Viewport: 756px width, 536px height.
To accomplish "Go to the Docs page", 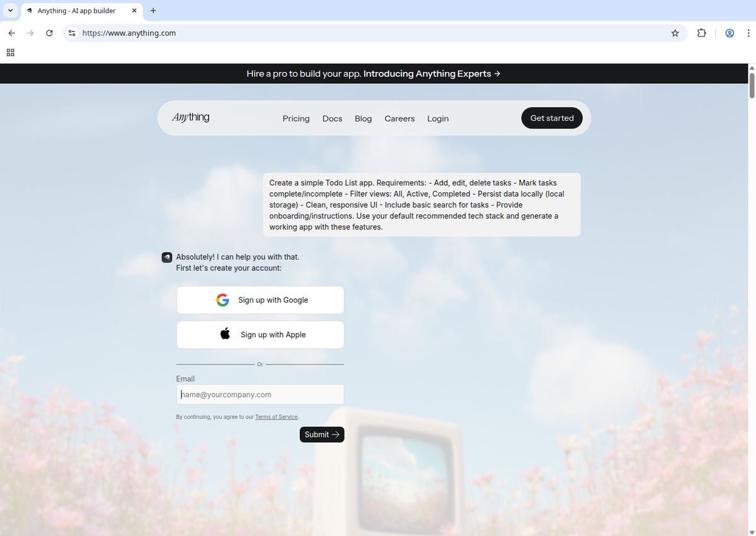I will (x=332, y=119).
